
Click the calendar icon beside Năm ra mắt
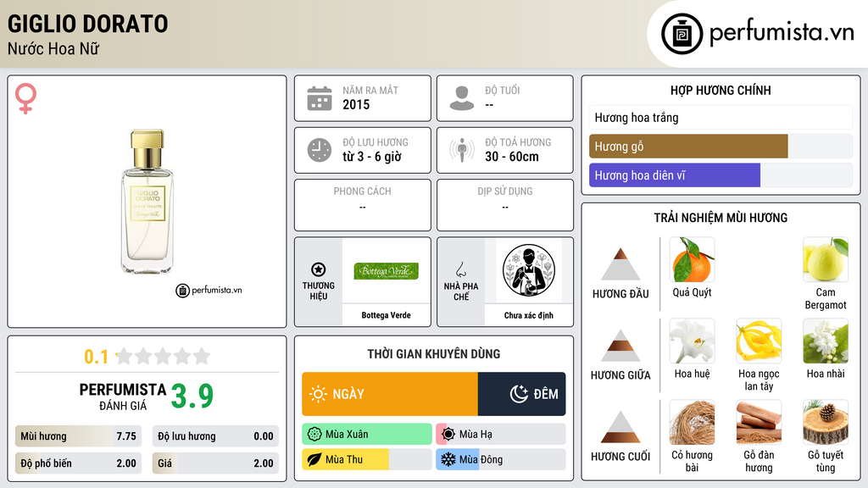point(320,98)
